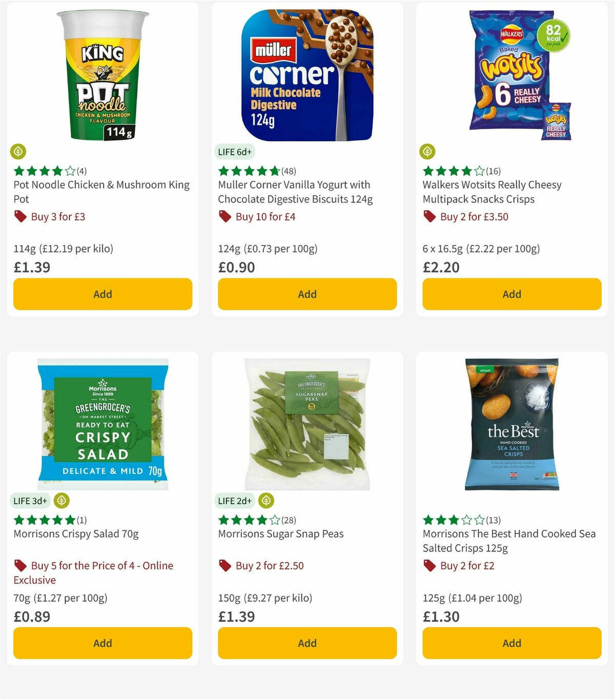615x700 pixels.
Task: Click the 82 kcal badge on the Wotsits image
Action: click(555, 36)
